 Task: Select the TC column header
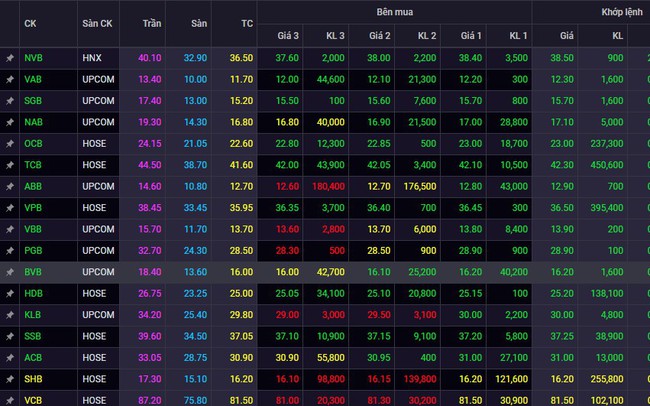[247, 24]
